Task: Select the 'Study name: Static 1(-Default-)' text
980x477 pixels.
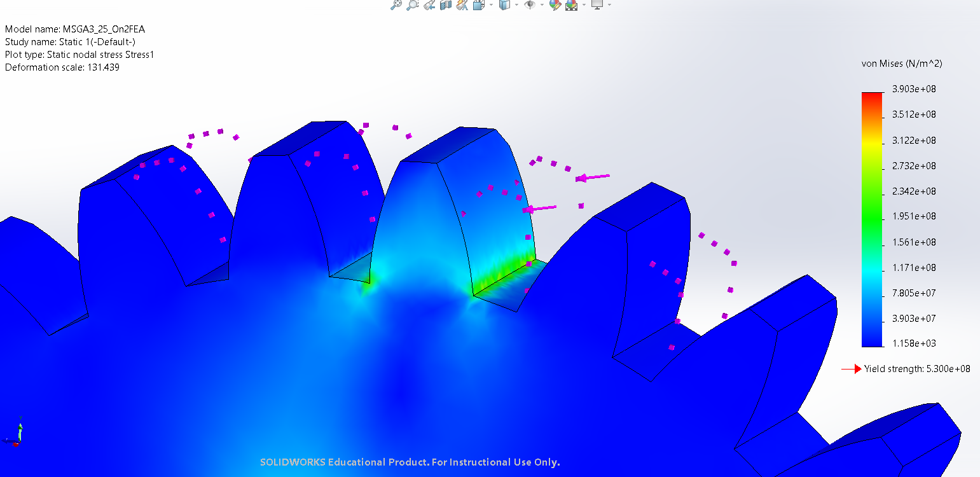Action: click(70, 42)
